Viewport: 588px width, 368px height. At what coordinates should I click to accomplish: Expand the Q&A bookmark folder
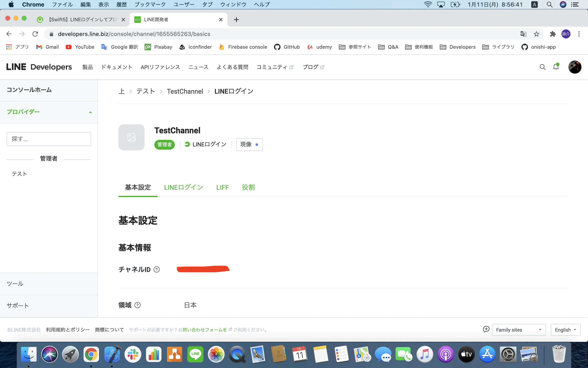(388, 47)
